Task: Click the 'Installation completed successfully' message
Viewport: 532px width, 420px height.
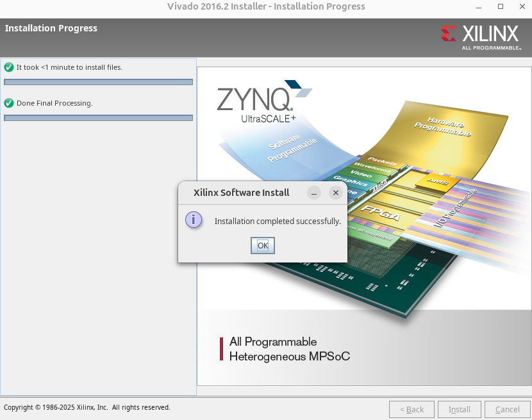Action: coord(278,222)
